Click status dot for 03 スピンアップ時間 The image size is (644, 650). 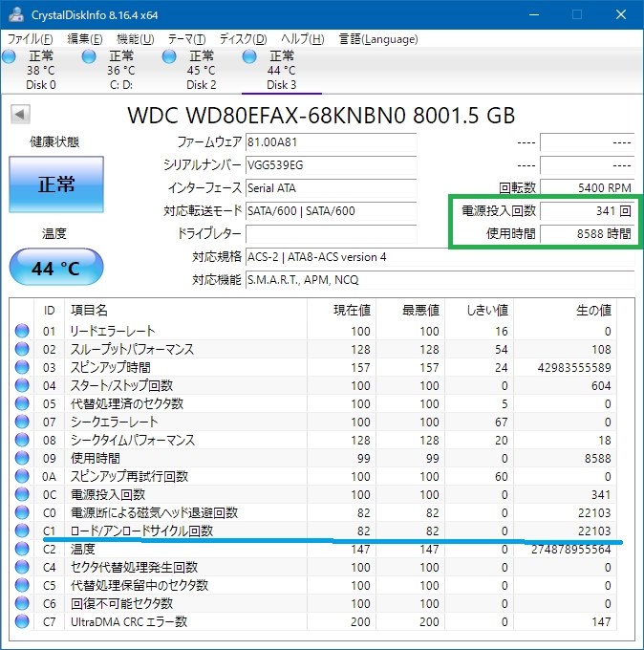click(x=22, y=367)
